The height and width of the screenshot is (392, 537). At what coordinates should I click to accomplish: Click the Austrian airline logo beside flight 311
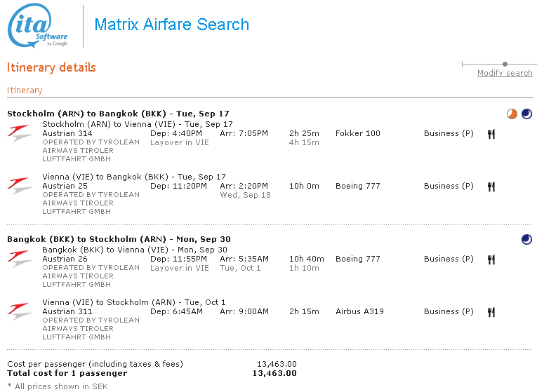20,311
